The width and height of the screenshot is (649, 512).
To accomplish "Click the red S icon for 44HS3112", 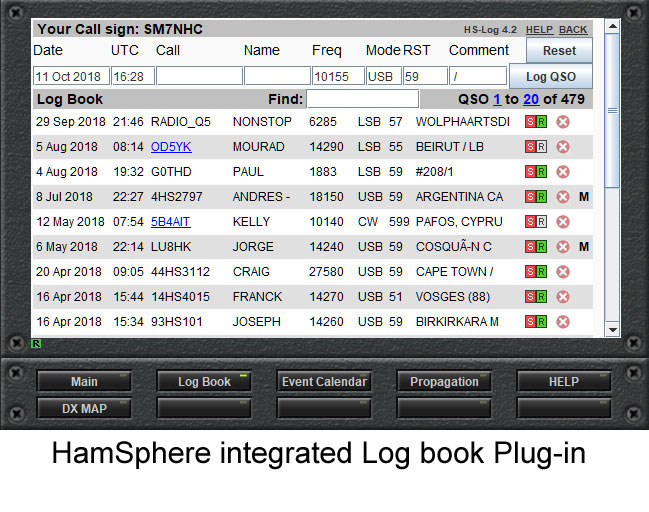I will tap(530, 272).
